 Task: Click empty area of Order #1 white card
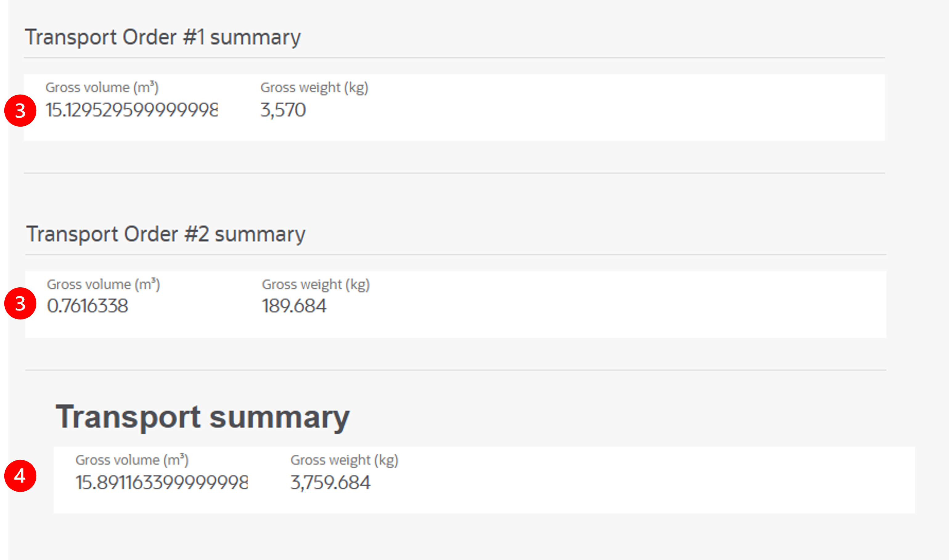(623, 108)
